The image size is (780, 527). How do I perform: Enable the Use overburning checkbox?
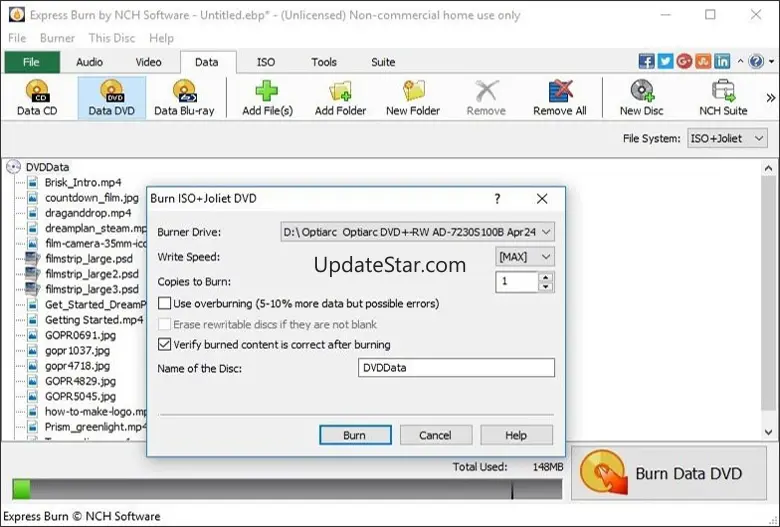(164, 303)
